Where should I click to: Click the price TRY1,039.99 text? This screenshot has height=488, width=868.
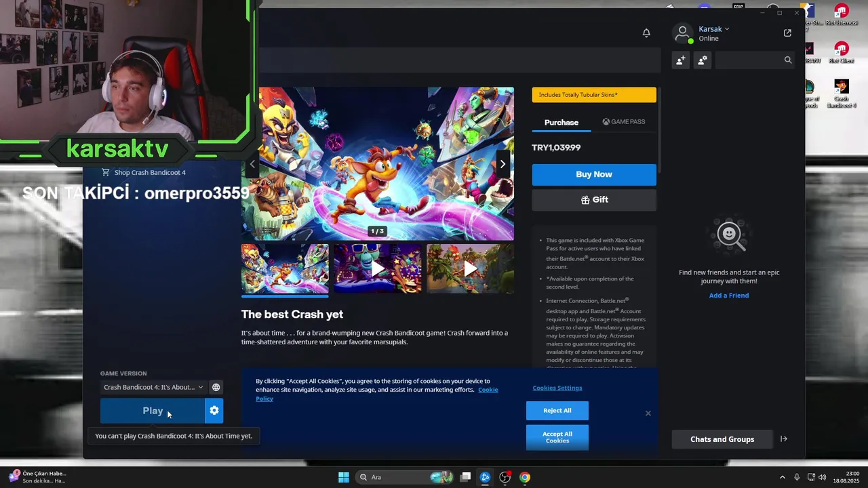556,147
